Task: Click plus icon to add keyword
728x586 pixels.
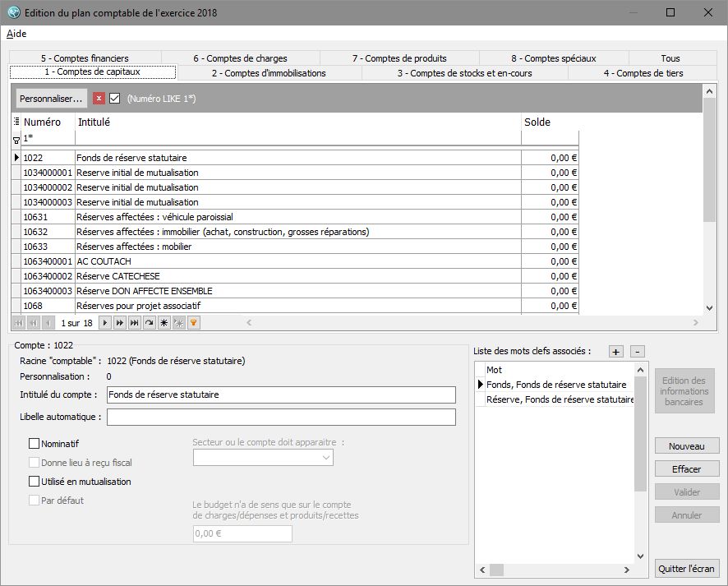Action: 616,352
